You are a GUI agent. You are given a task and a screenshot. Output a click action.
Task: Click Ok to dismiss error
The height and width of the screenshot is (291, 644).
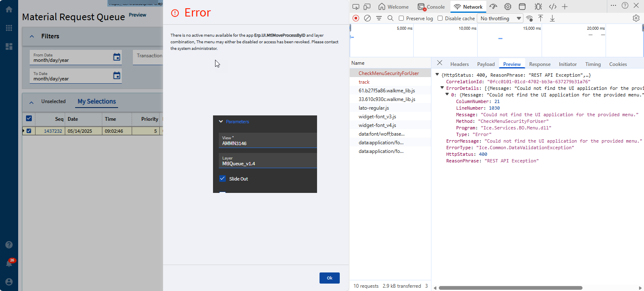point(329,278)
